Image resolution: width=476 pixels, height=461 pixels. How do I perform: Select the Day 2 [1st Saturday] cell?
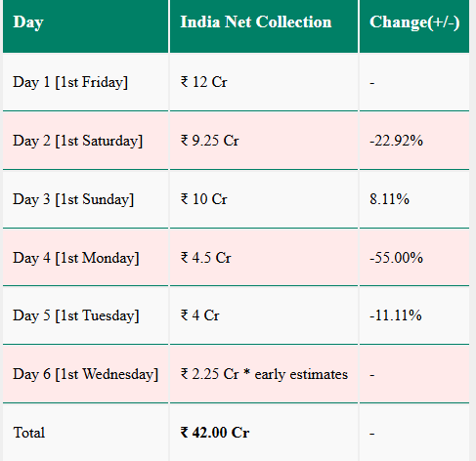click(x=86, y=141)
